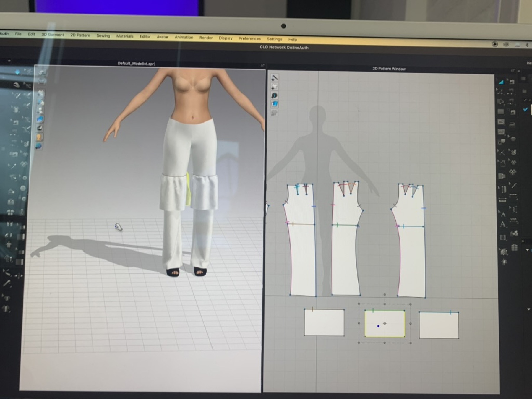Click the blue sphere icon in the 3D window toolbar
The width and height of the screenshot is (532, 399).
coord(38,146)
